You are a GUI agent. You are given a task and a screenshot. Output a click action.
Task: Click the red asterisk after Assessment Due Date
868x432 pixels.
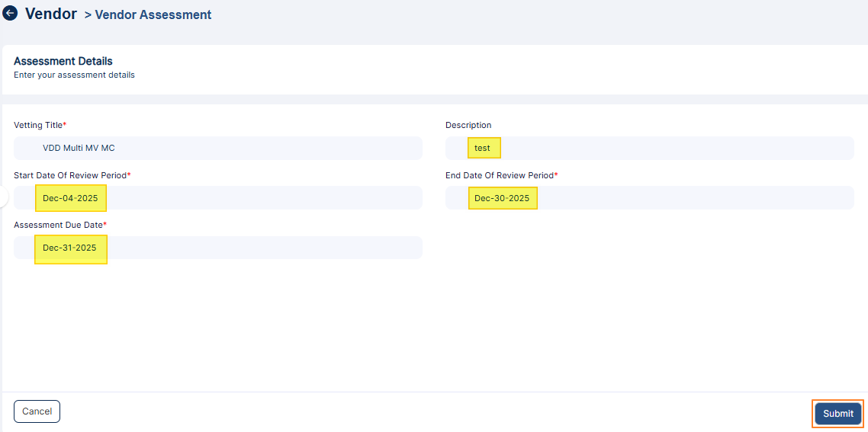(x=105, y=225)
